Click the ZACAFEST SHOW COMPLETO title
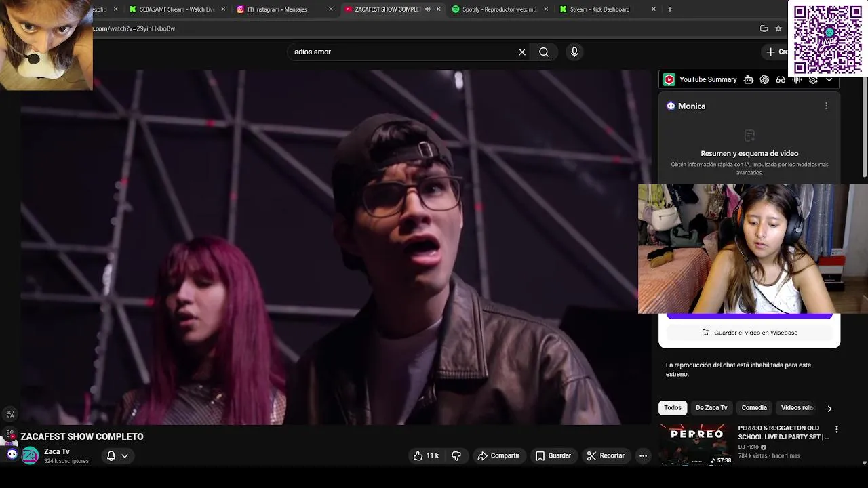Screen dimensions: 868x488 (82, 436)
